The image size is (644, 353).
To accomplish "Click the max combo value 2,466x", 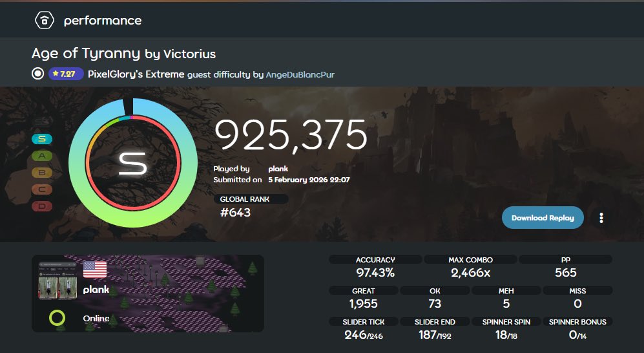I will tap(471, 272).
